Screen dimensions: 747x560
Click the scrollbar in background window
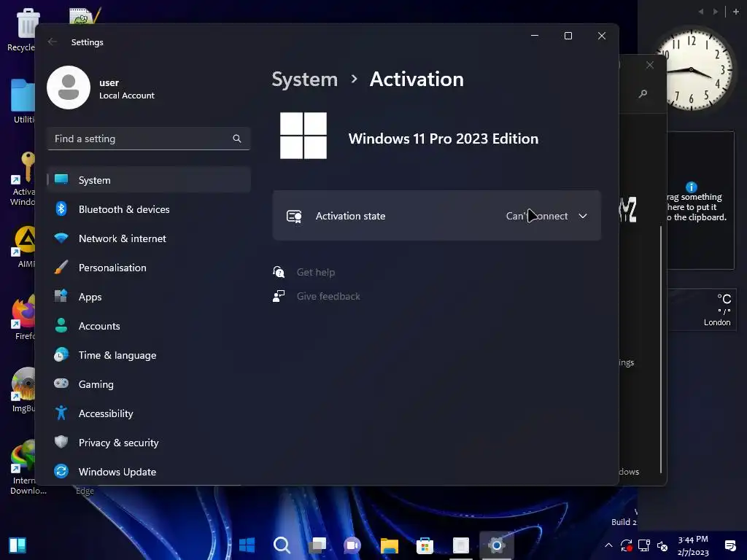(x=661, y=349)
